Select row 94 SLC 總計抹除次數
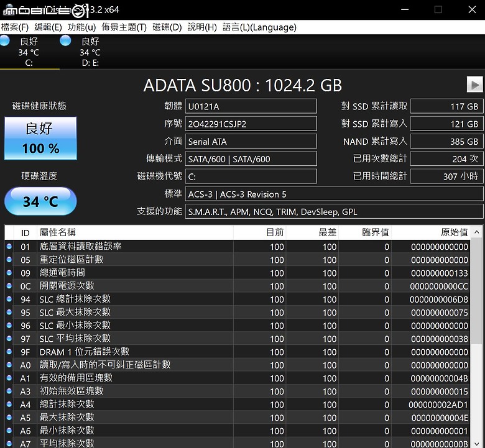 pos(238,299)
